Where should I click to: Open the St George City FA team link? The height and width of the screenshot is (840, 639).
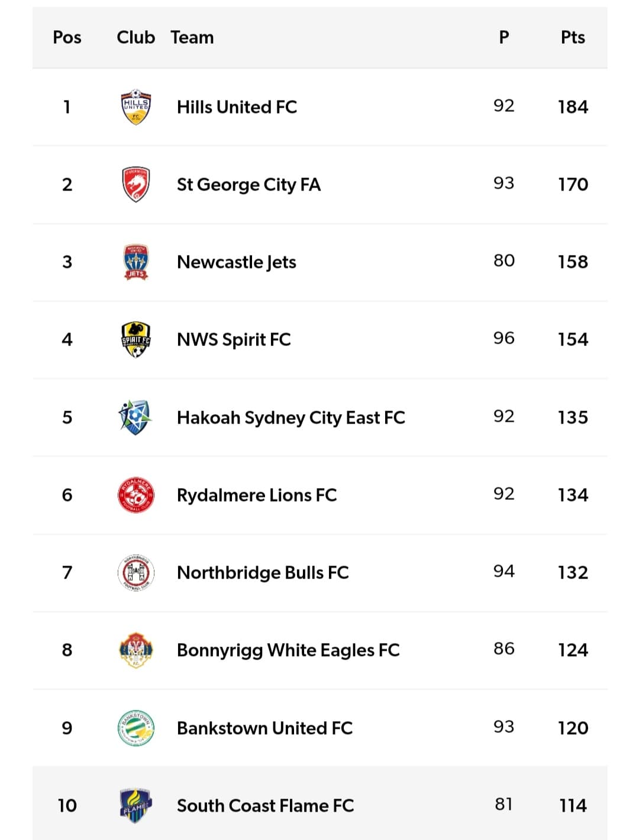pos(248,185)
